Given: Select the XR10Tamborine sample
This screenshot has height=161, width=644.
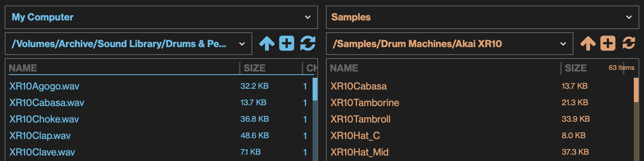Looking at the screenshot, I should pos(365,102).
